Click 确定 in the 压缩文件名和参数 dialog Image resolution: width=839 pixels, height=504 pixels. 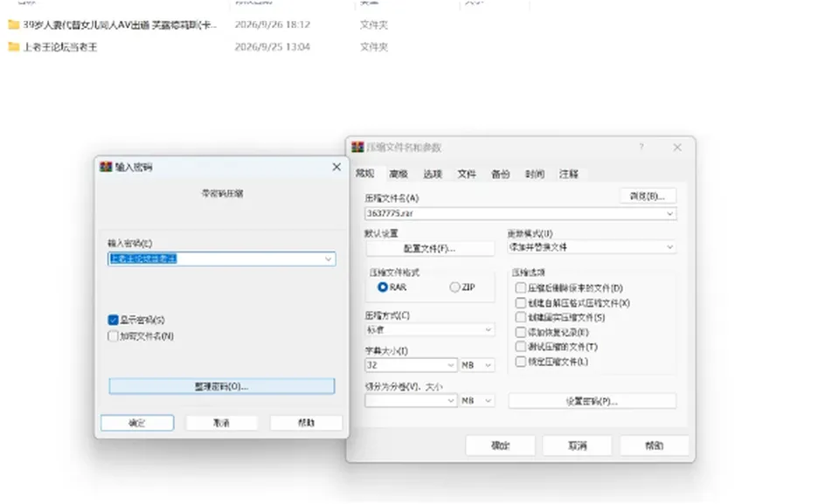tap(500, 445)
